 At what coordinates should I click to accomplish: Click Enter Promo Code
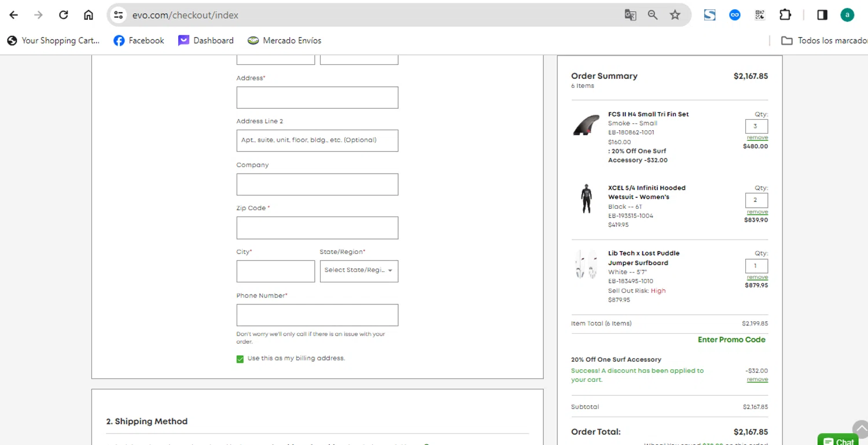tap(731, 340)
